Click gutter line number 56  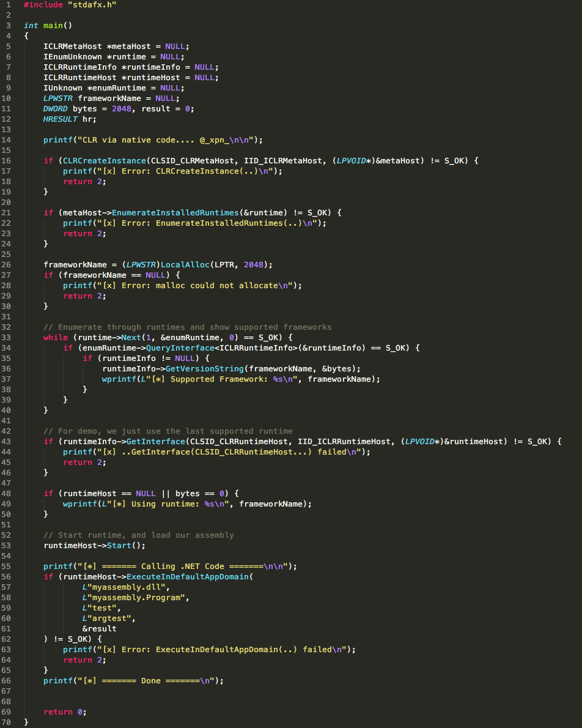(x=6, y=577)
